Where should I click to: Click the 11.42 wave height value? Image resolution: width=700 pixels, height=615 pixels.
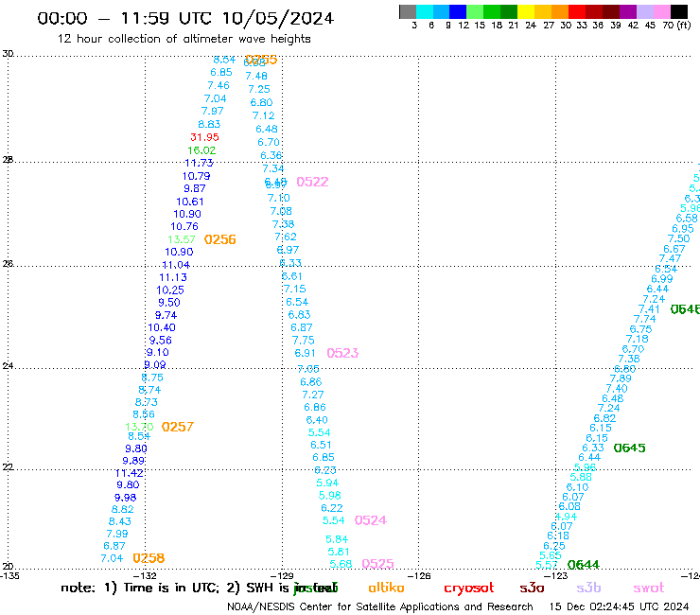click(129, 473)
